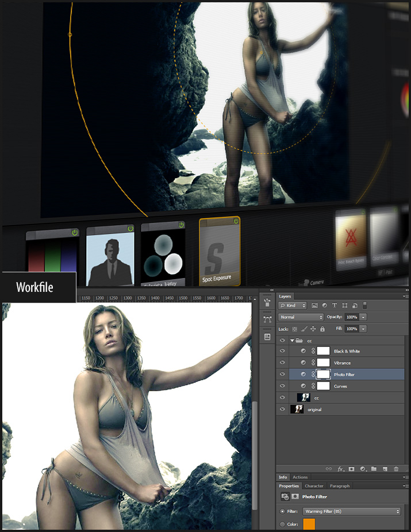Image resolution: width=411 pixels, height=532 pixels.
Task: Click the lock all padlock icon
Action: [x=322, y=329]
